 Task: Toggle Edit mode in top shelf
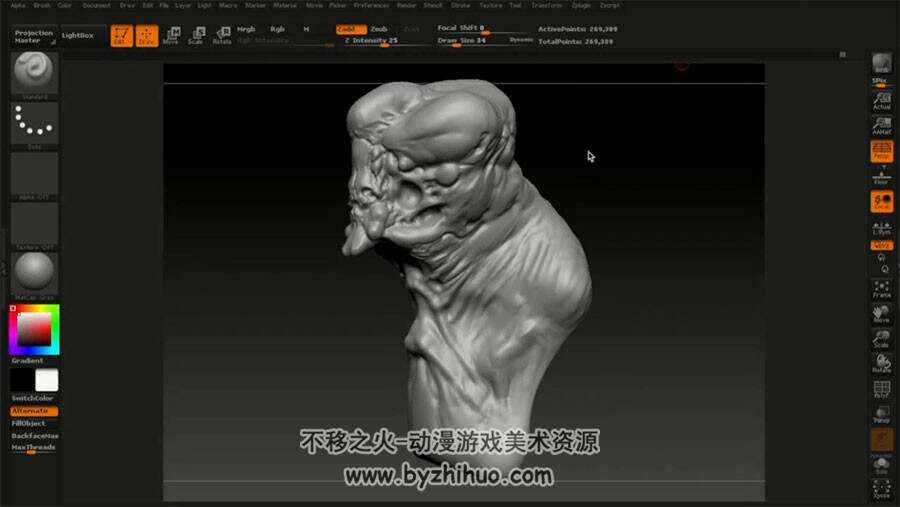pyautogui.click(x=121, y=36)
